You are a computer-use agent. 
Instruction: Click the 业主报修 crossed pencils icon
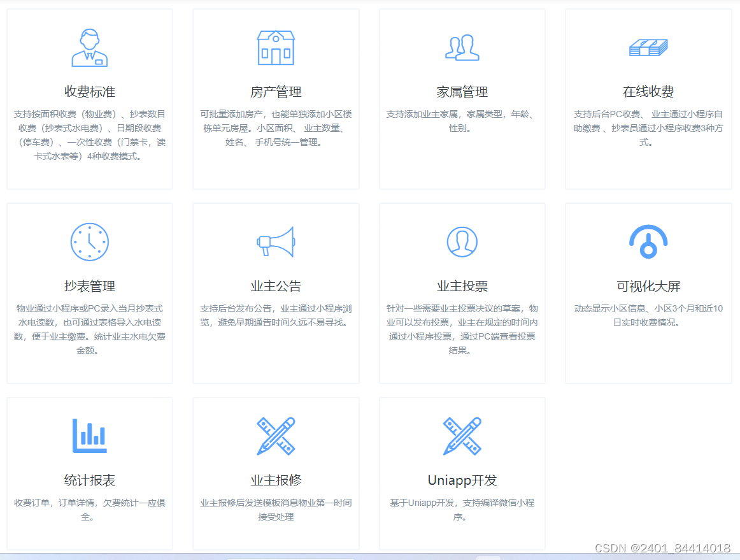(276, 436)
